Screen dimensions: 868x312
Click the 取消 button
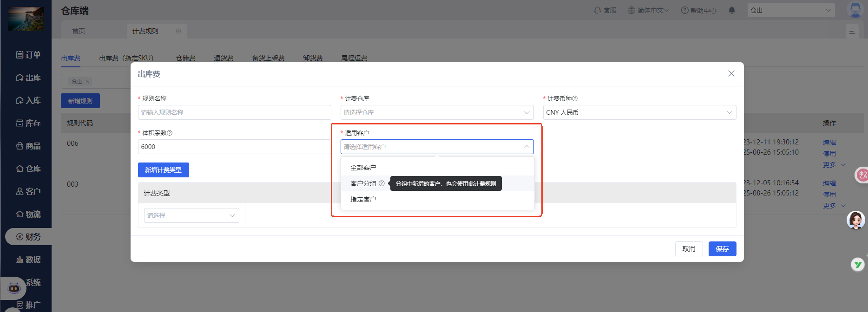(x=689, y=249)
